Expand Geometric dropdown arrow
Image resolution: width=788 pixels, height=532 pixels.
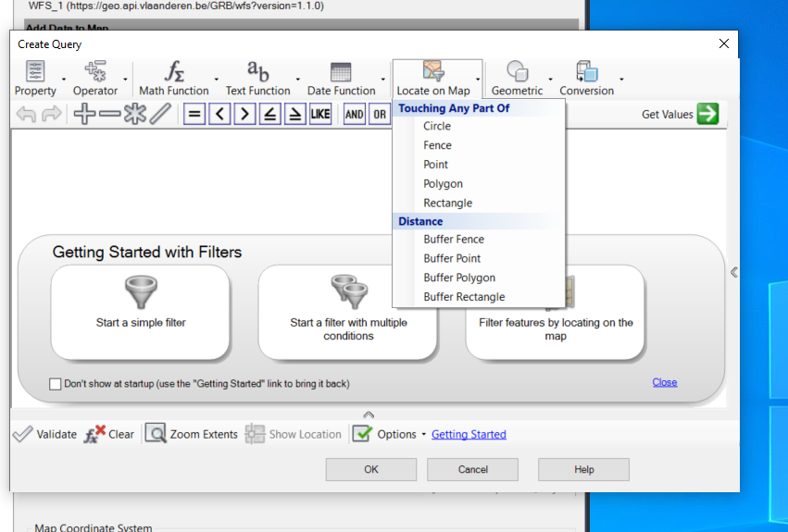point(550,80)
